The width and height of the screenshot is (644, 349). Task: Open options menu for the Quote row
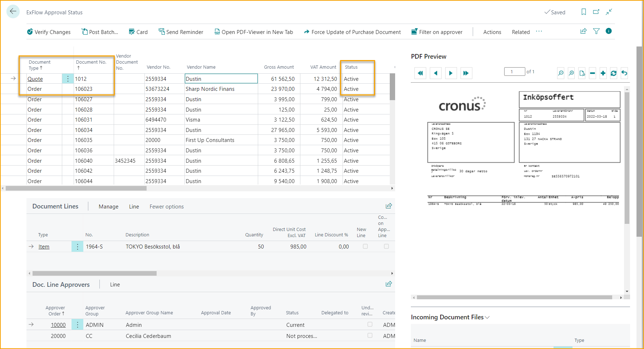[68, 79]
